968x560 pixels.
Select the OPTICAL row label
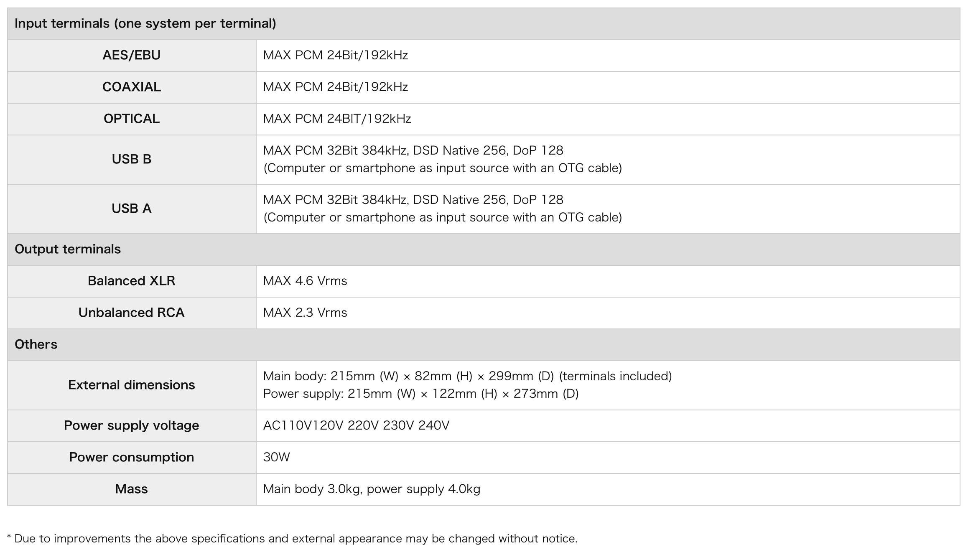point(131,119)
